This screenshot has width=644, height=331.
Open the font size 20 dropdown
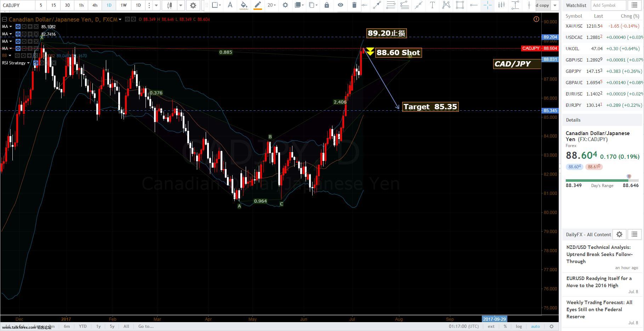pyautogui.click(x=272, y=5)
